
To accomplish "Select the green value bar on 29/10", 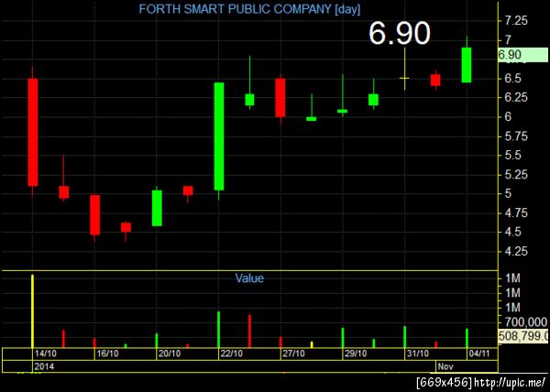I will click(x=343, y=338).
